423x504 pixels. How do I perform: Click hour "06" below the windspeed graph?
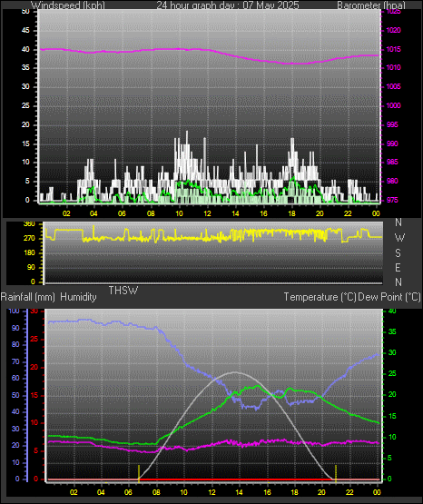click(122, 213)
